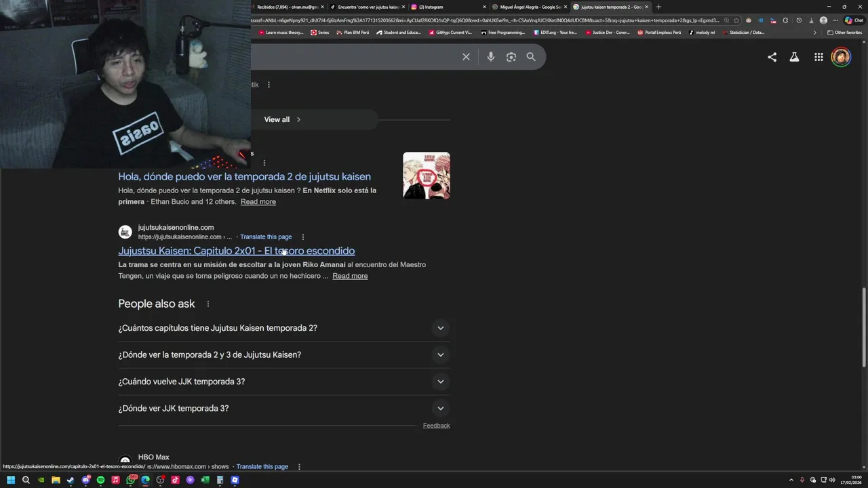Open the 'Free Programming' bookmark
The height and width of the screenshot is (488, 868).
coord(502,33)
